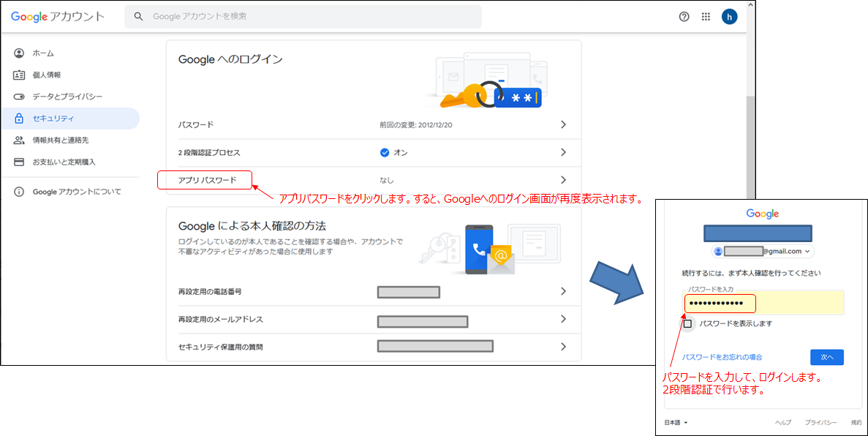Select セキュリティ in the sidebar

pyautogui.click(x=53, y=119)
